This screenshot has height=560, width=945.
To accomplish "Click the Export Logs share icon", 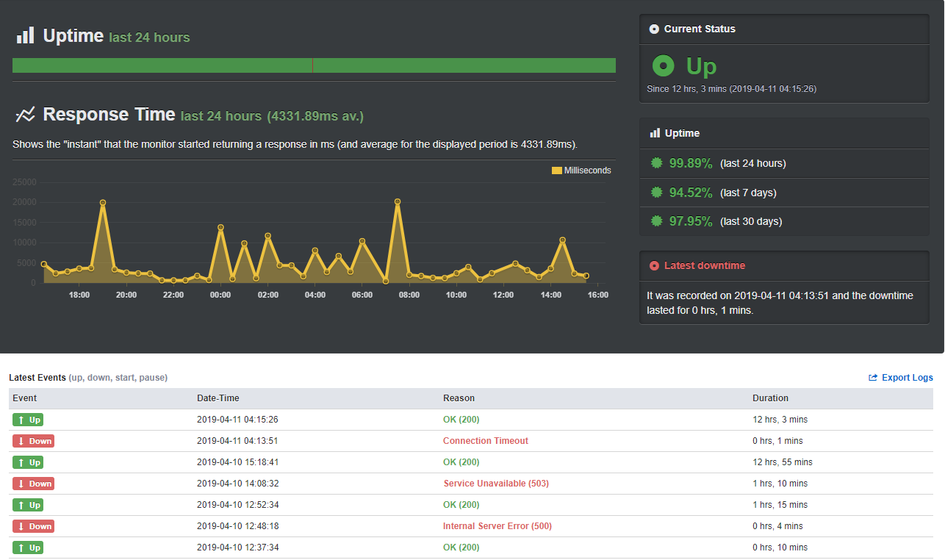I will pyautogui.click(x=873, y=378).
